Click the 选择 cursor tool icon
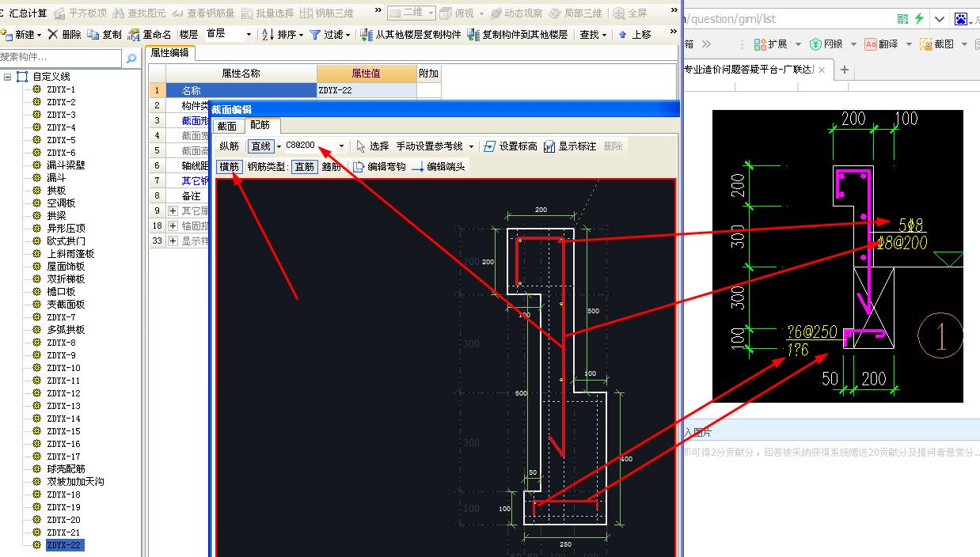Screen dimensions: 980x557 point(362,146)
